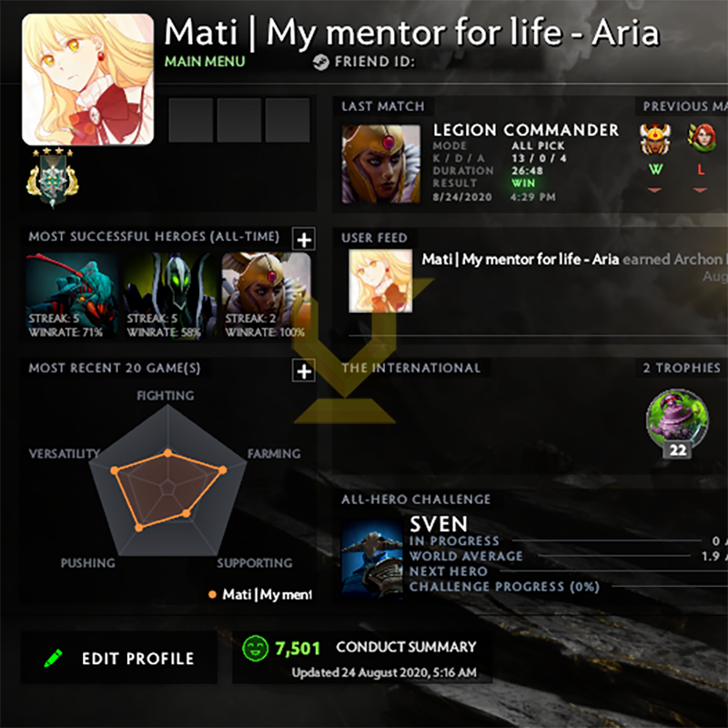Expand the Most Successful Heroes plus button
Screen dimensions: 728x728
[x=304, y=239]
